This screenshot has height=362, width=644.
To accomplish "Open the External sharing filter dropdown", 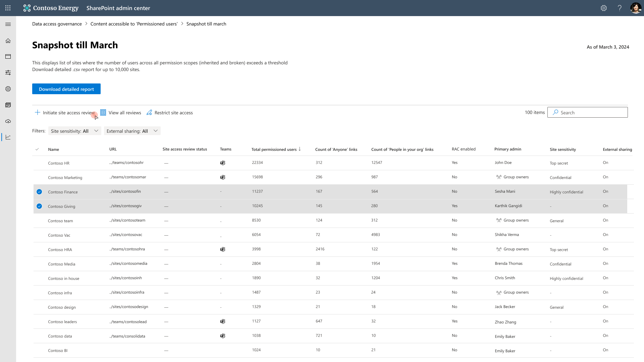I will click(x=132, y=131).
